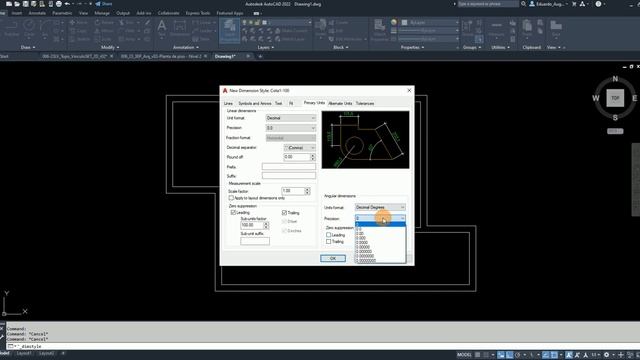Image resolution: width=640 pixels, height=360 pixels.
Task: Click the Suffix input field
Action: [289, 176]
